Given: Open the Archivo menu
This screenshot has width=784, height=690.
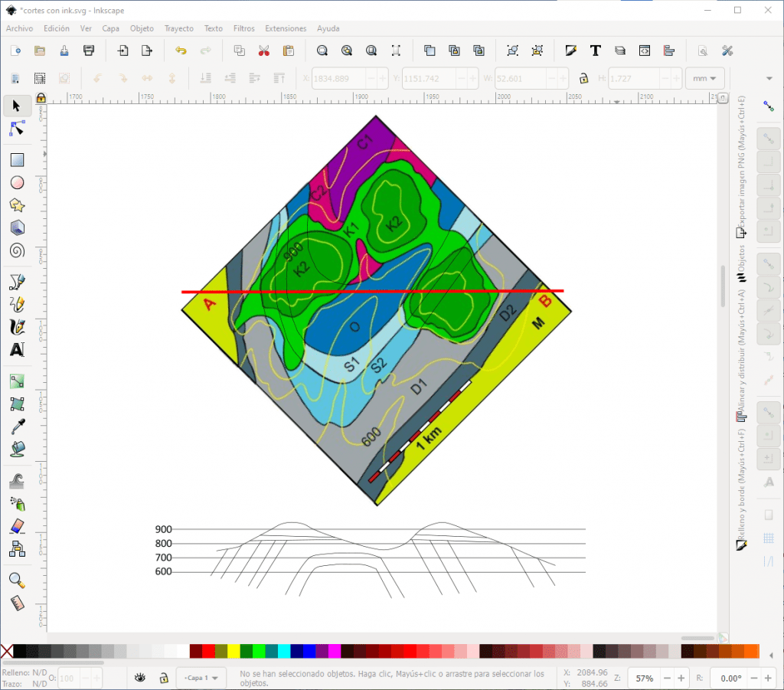Looking at the screenshot, I should [x=19, y=28].
